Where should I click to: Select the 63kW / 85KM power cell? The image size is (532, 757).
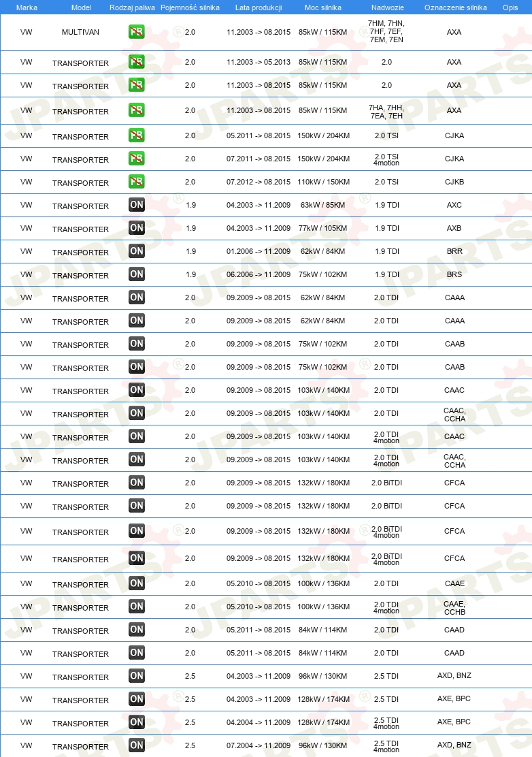pyautogui.click(x=322, y=205)
